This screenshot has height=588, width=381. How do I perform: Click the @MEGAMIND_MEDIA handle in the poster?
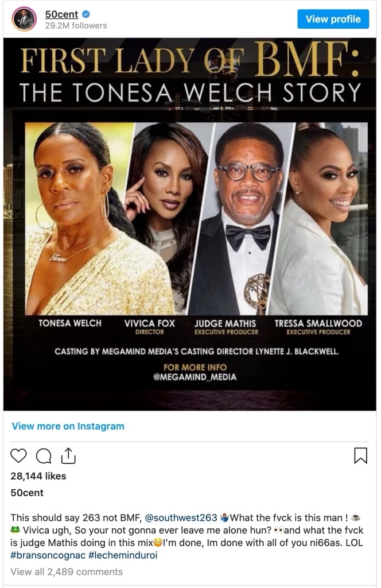pyautogui.click(x=195, y=377)
